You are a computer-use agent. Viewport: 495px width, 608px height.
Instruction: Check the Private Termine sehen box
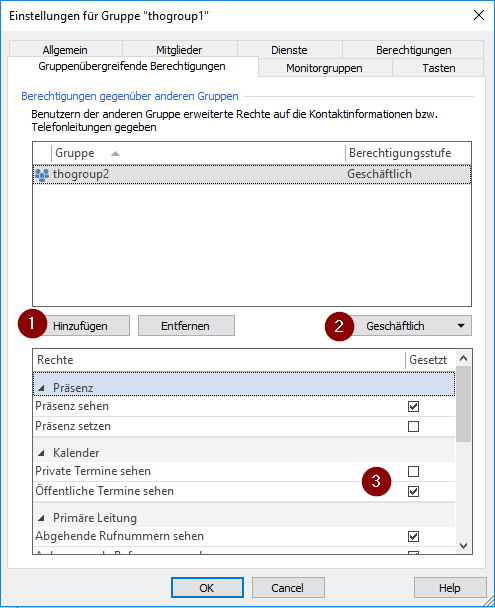[413, 472]
